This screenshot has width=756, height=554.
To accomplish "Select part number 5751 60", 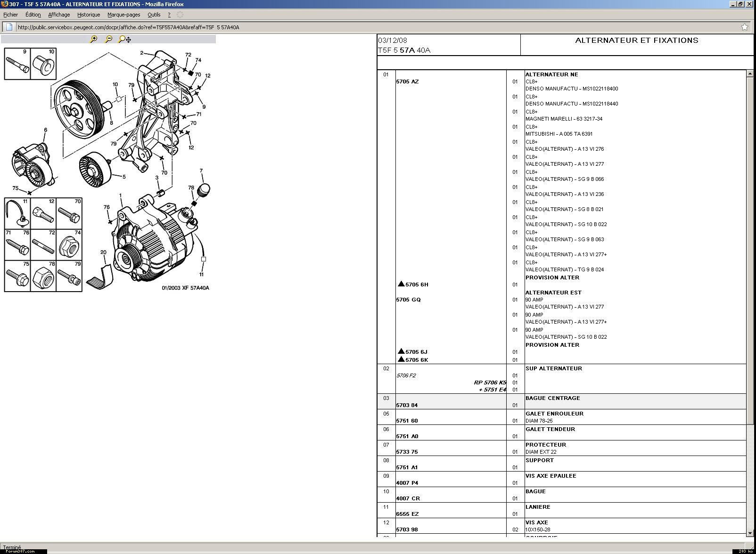I will coord(407,421).
